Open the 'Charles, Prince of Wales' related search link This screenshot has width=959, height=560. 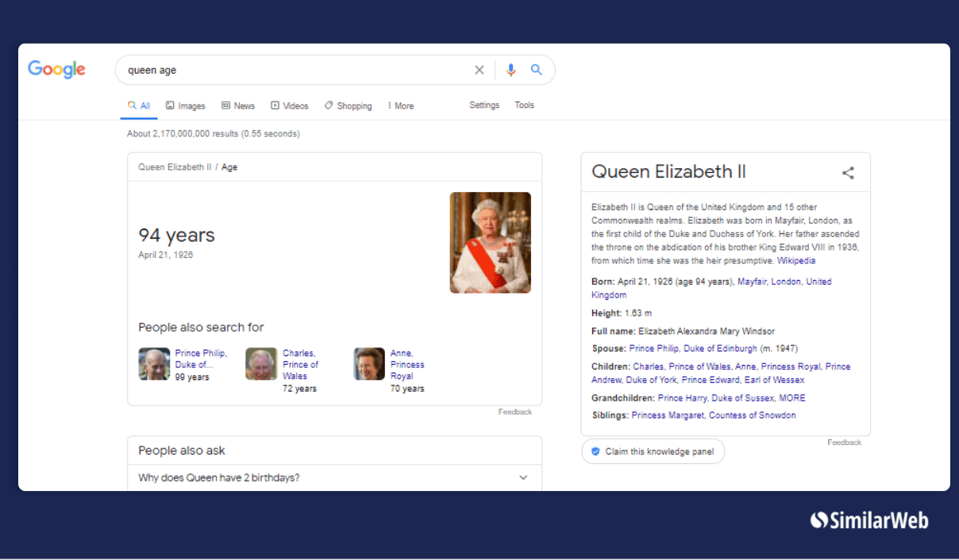point(300,365)
